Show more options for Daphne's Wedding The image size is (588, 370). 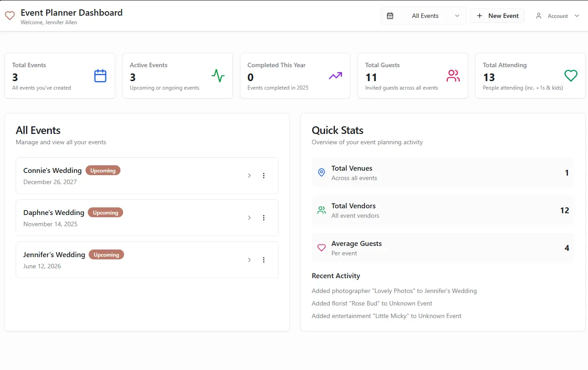(264, 218)
